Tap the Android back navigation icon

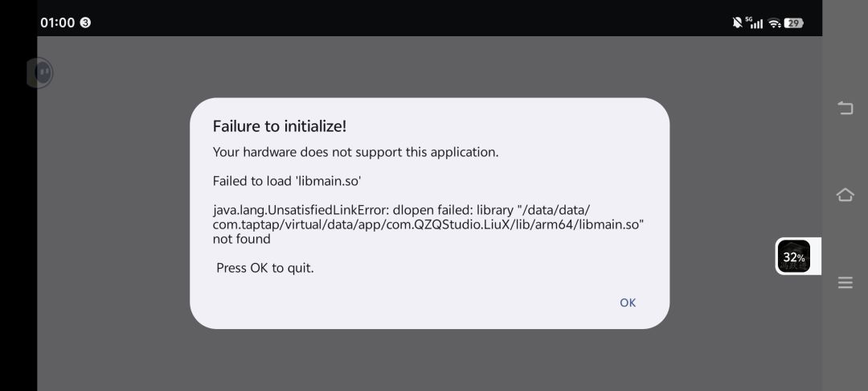coord(845,108)
